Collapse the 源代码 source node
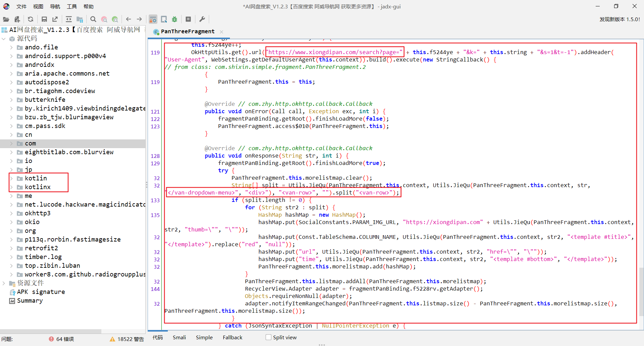The height and width of the screenshot is (346, 644). [x=4, y=39]
